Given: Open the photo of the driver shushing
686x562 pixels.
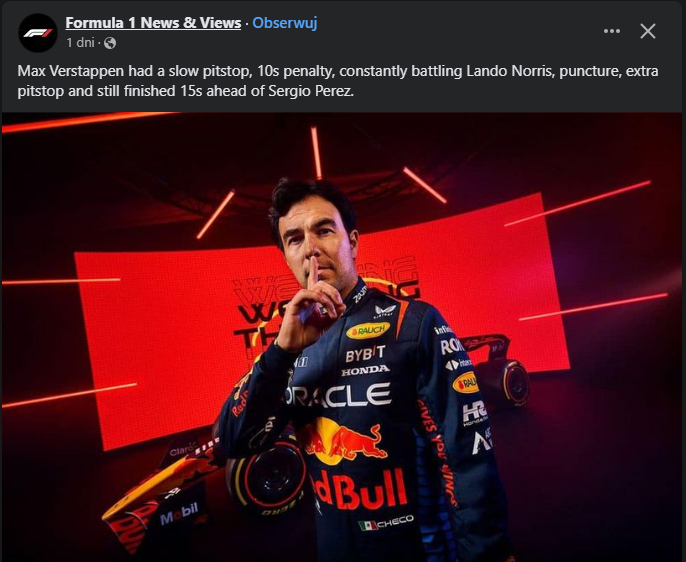Looking at the screenshot, I should coord(342,337).
